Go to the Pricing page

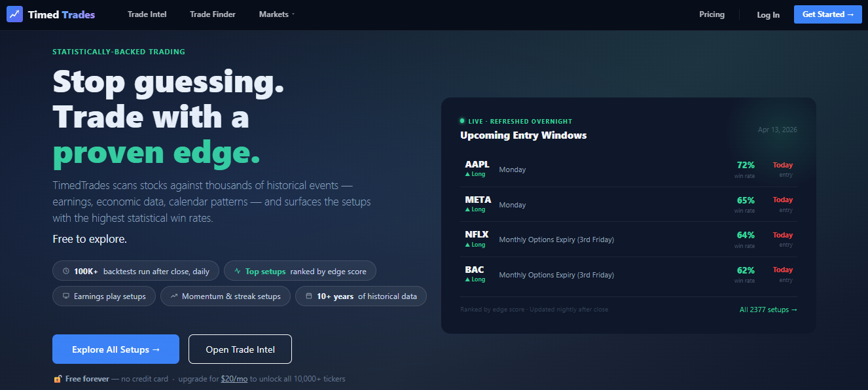pos(712,14)
